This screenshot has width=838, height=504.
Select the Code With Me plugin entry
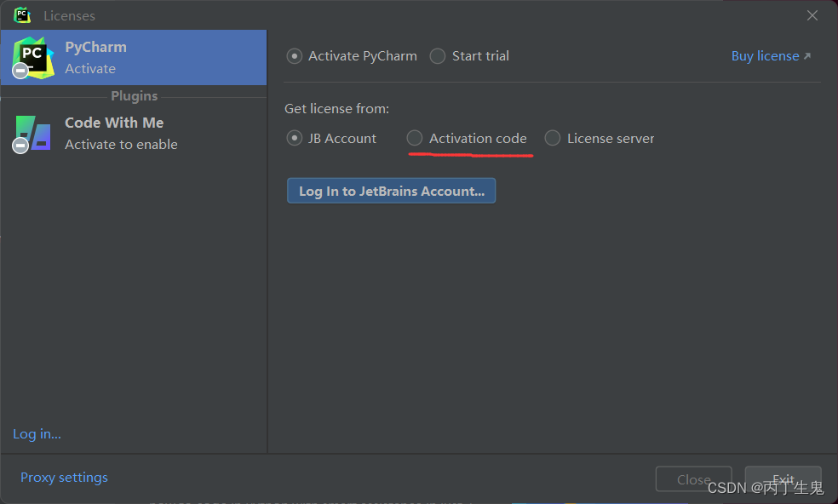134,134
